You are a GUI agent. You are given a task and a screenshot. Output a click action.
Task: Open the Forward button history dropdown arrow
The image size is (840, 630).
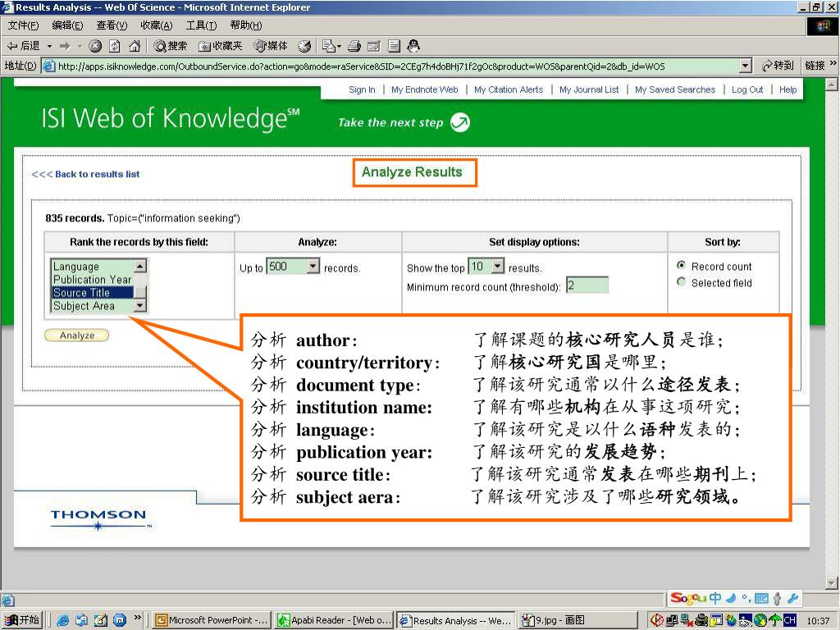pyautogui.click(x=80, y=46)
